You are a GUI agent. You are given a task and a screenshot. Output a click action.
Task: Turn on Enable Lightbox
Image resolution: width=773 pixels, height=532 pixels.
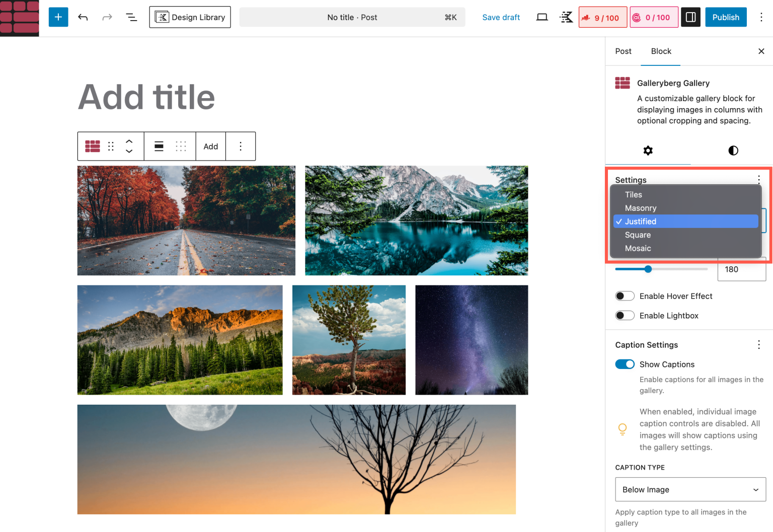[x=625, y=316]
